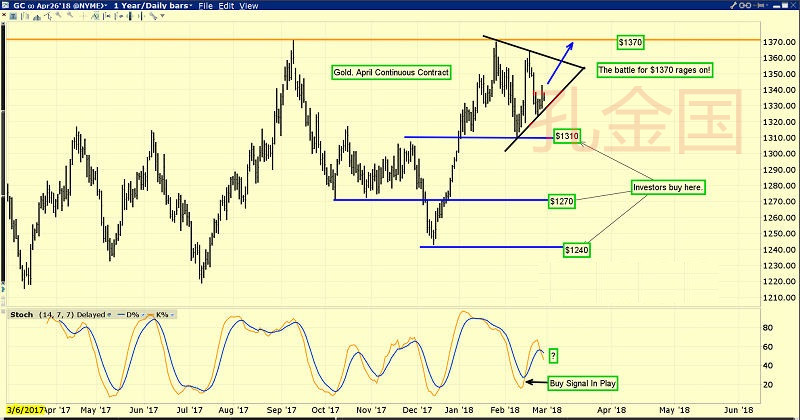
Task: Click the scroll-to-start arrow icon in toolbar
Action: [x=107, y=16]
